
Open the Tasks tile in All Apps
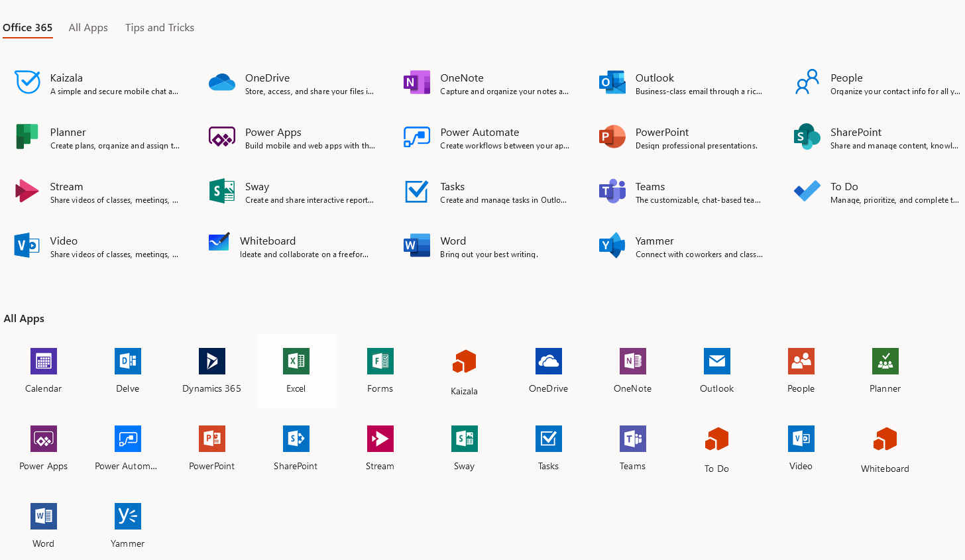tap(549, 448)
